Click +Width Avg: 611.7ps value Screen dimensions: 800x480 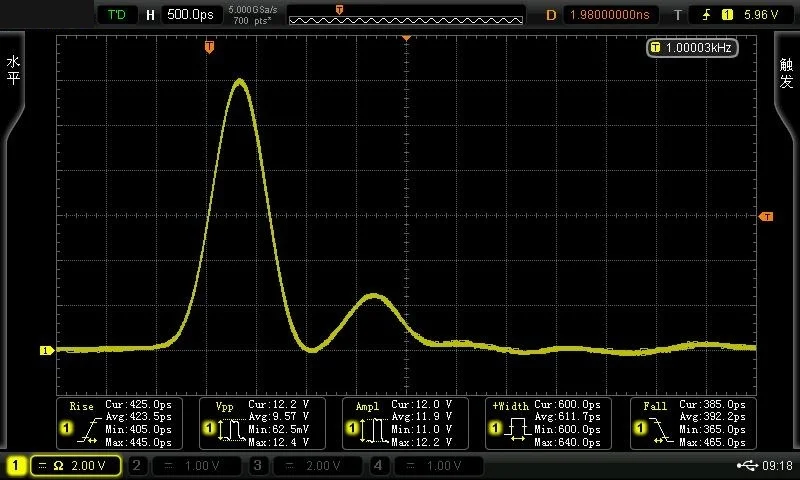click(x=567, y=417)
